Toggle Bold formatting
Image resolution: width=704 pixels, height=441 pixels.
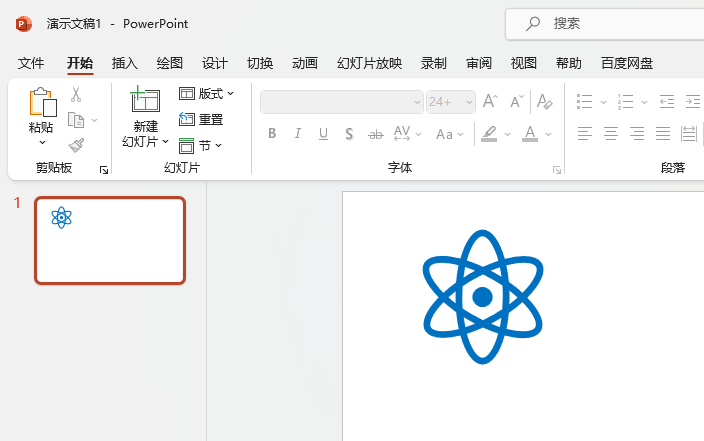[x=272, y=133]
